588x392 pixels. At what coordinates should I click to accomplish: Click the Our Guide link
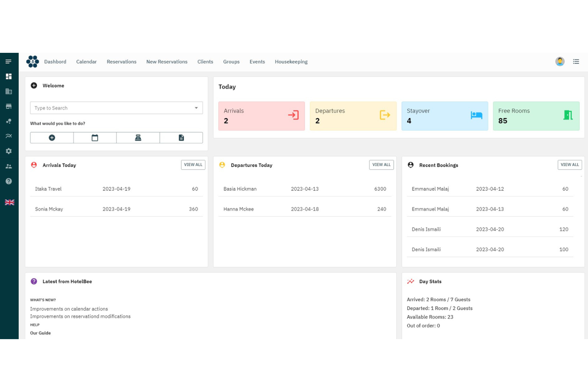(41, 333)
